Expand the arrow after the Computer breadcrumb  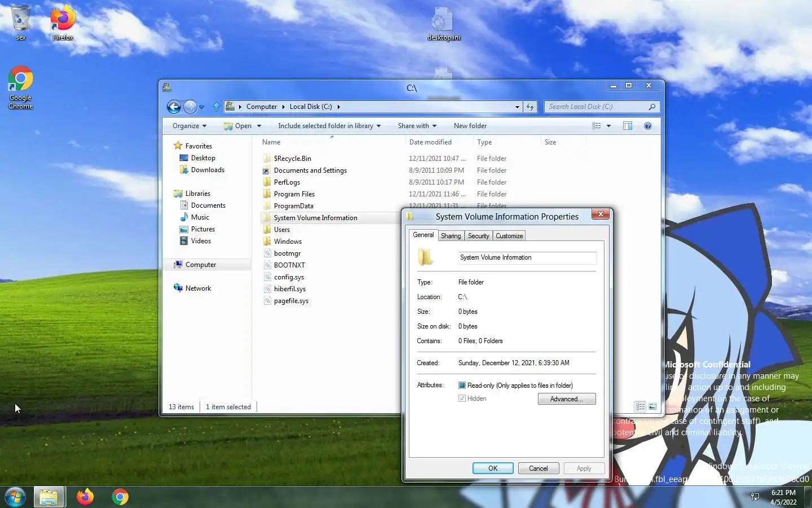(283, 107)
